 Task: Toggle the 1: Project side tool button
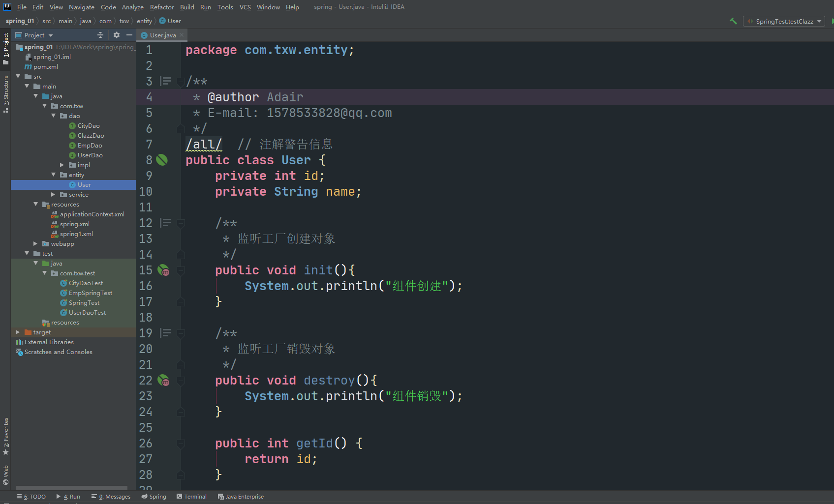5,48
